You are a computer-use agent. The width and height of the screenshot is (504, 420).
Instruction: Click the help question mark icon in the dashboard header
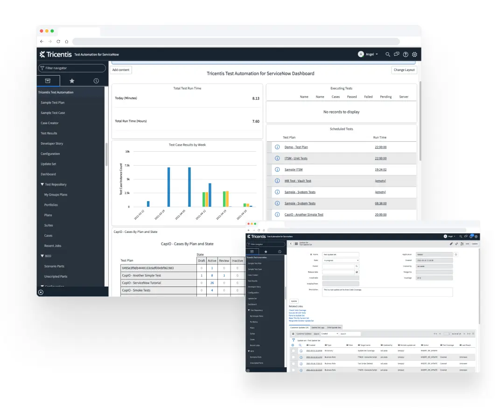[x=406, y=54]
